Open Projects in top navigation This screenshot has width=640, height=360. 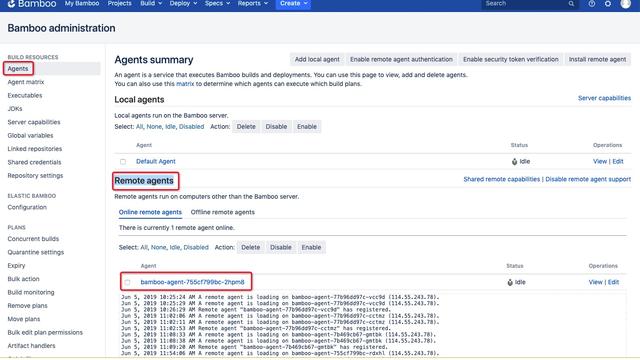[120, 3]
